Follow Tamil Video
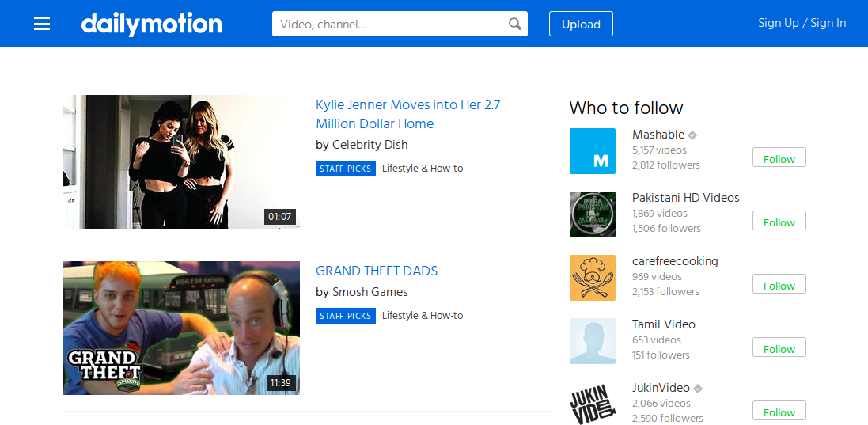Screen dimensions: 868x425 click(x=779, y=347)
